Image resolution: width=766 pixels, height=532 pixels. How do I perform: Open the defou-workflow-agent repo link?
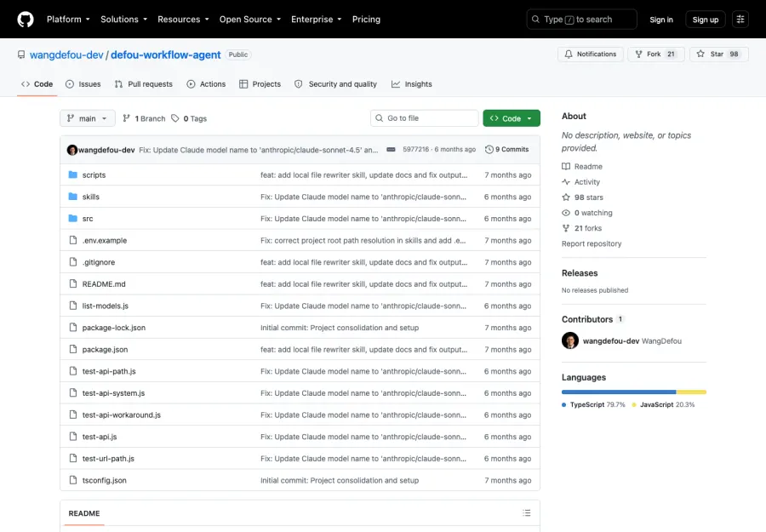click(x=166, y=54)
